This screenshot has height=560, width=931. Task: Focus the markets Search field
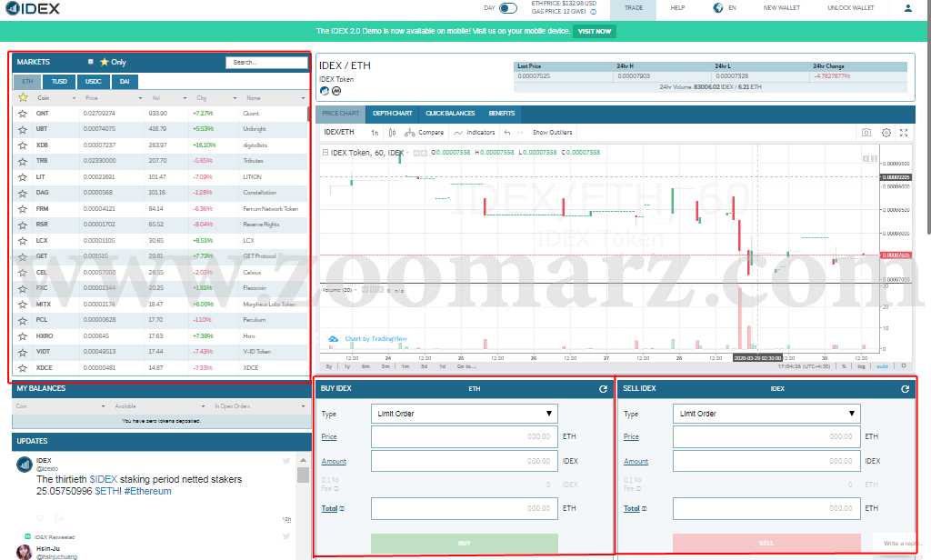tap(266, 63)
